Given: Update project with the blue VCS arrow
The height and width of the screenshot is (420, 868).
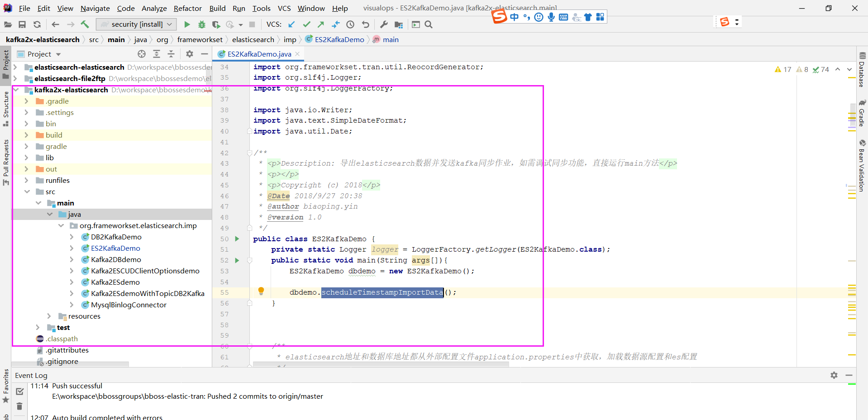Looking at the screenshot, I should [291, 24].
